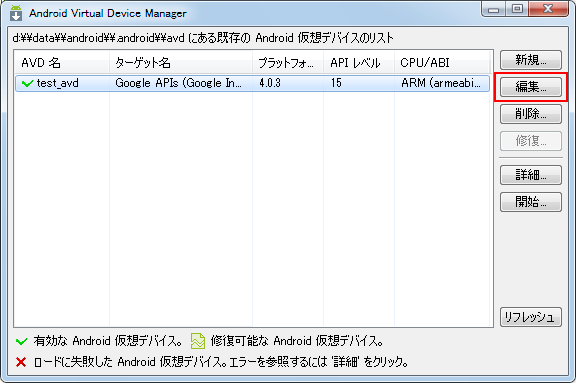576x383 pixels.
Task: Click the 新規... (New) button
Action: (530, 60)
